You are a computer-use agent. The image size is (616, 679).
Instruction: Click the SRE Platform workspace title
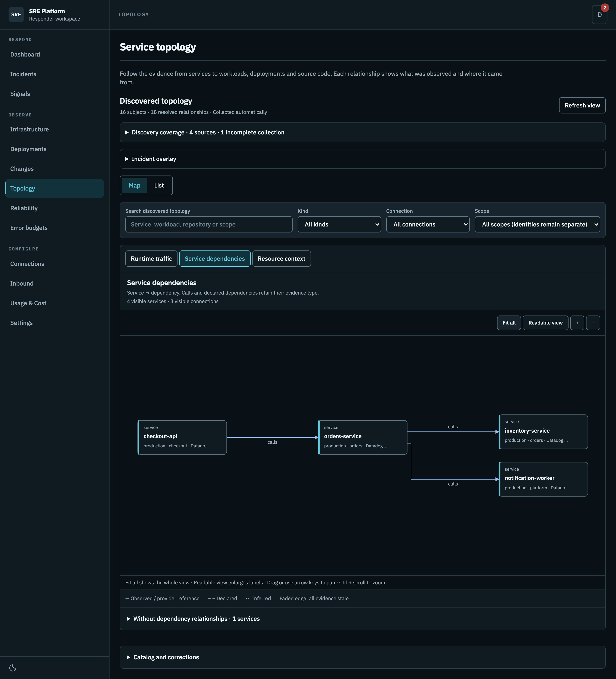[x=47, y=11]
